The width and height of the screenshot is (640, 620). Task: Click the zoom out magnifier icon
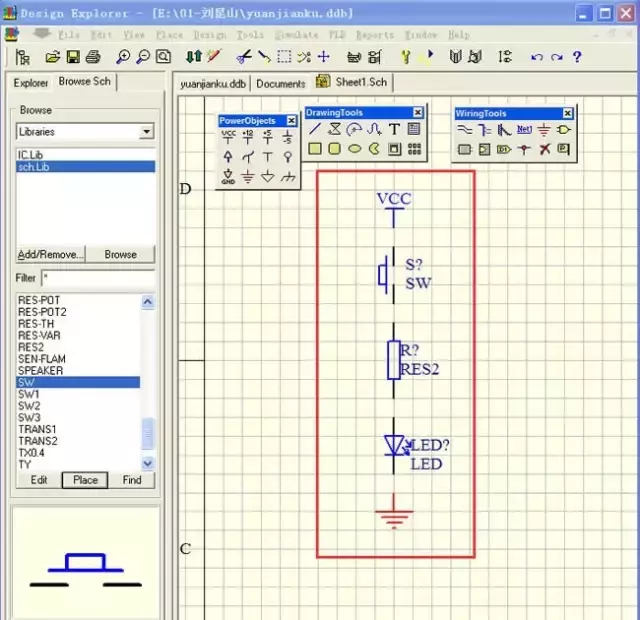(143, 57)
